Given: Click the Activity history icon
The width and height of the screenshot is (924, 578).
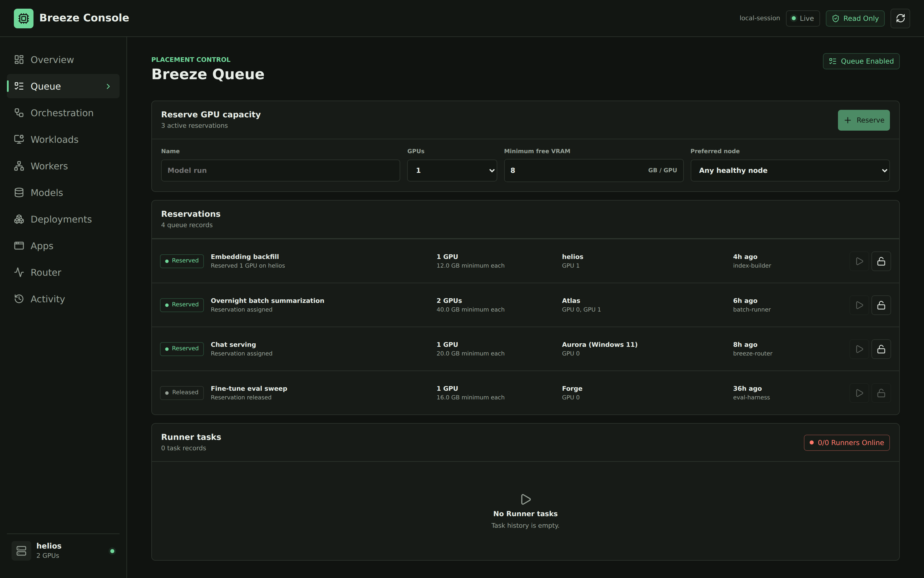Looking at the screenshot, I should (19, 299).
